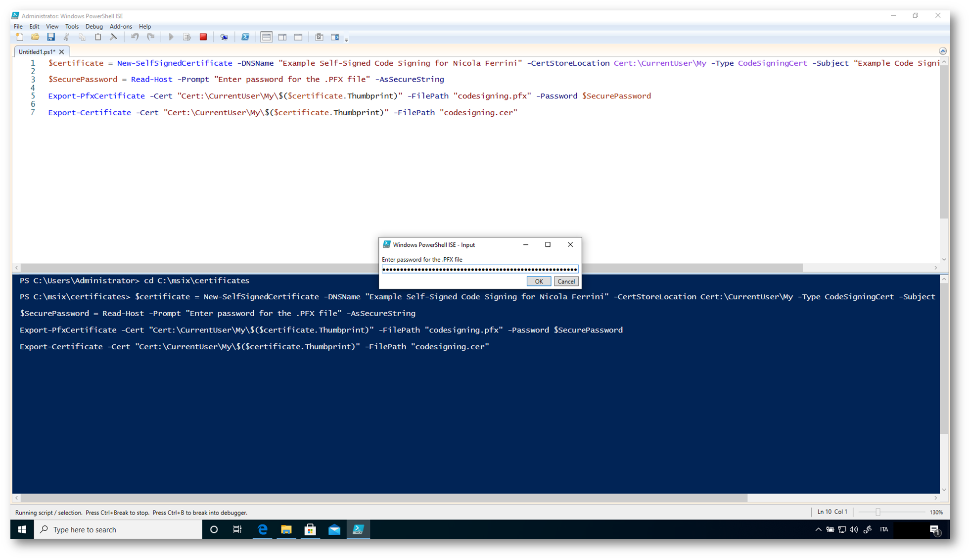The width and height of the screenshot is (971, 560).
Task: Open the Tools menu
Action: (72, 26)
